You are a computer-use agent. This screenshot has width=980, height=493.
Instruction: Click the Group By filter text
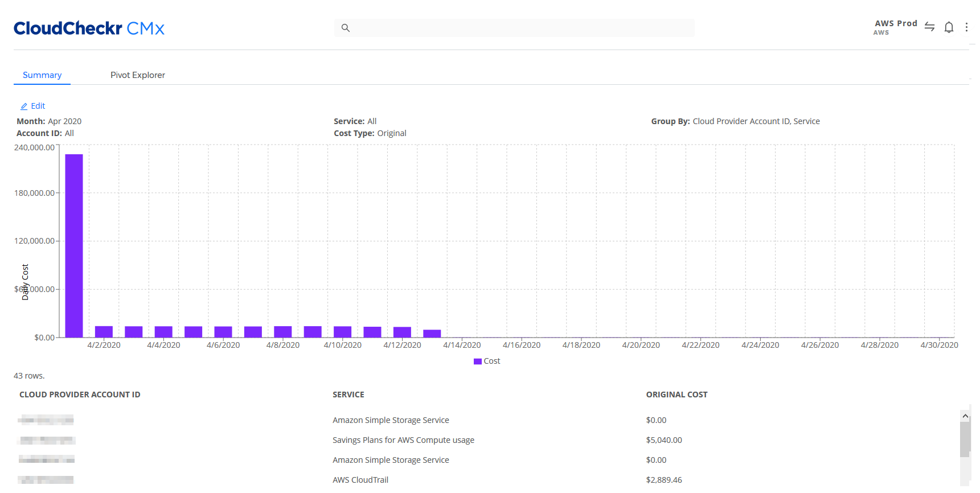736,121
